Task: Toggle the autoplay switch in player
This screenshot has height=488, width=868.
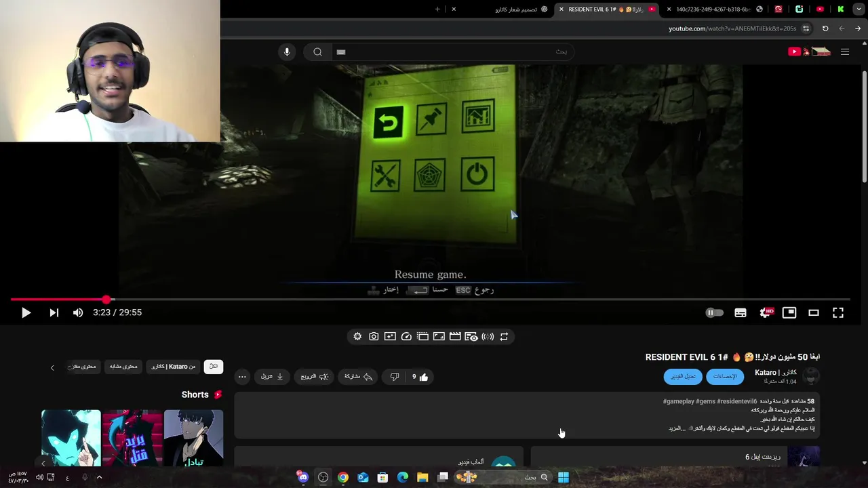Action: 714,312
